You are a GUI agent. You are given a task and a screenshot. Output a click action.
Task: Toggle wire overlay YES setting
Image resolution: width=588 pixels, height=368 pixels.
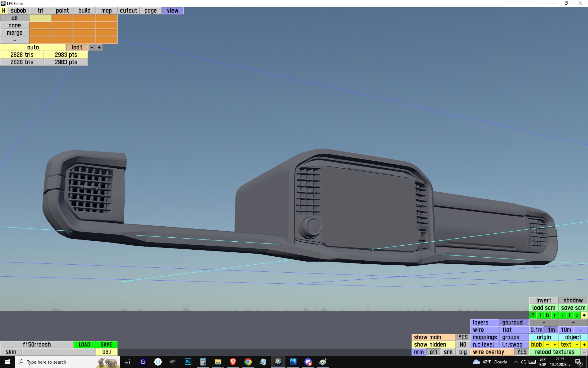click(x=522, y=352)
